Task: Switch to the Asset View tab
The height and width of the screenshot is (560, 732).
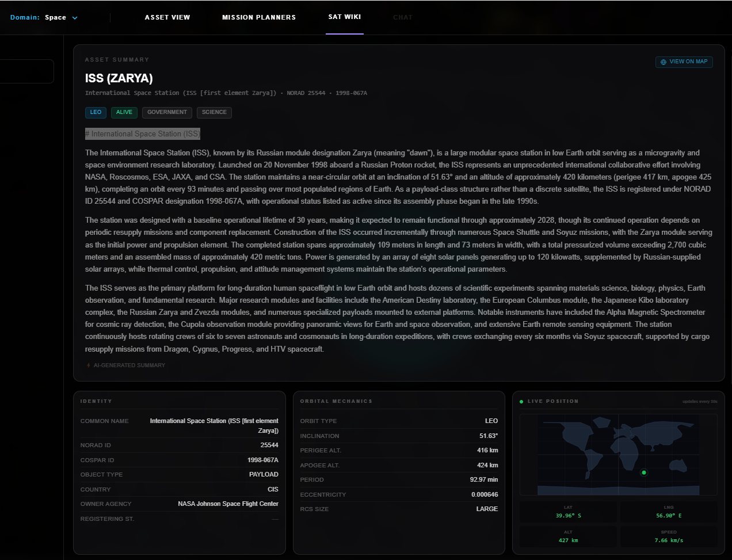Action: 167,17
